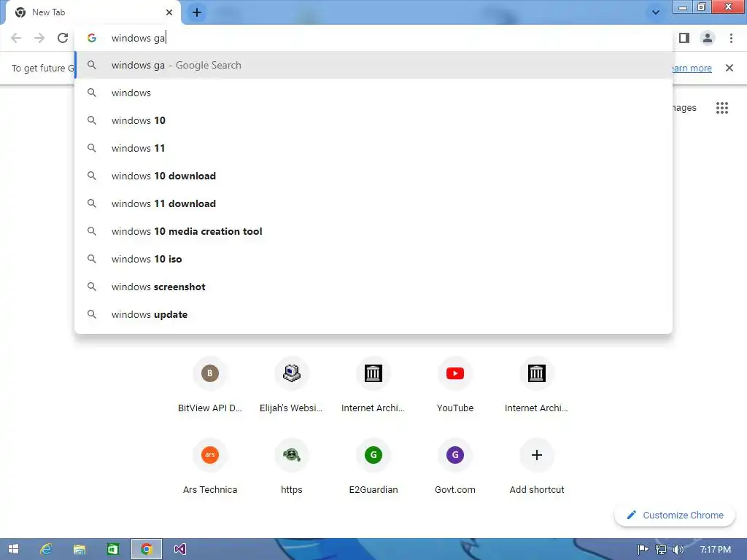
Task: Open the Google apps grid
Action: (721, 108)
